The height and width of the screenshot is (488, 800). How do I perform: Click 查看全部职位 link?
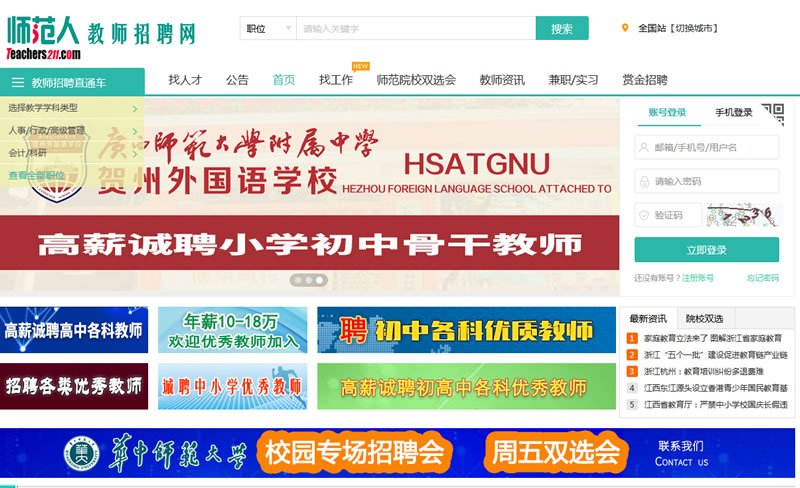(x=36, y=176)
